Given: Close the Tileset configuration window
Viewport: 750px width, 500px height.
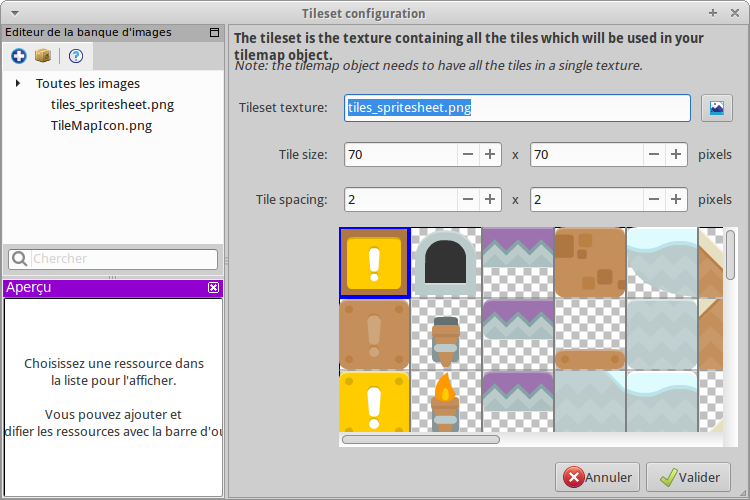Looking at the screenshot, I should [x=735, y=13].
